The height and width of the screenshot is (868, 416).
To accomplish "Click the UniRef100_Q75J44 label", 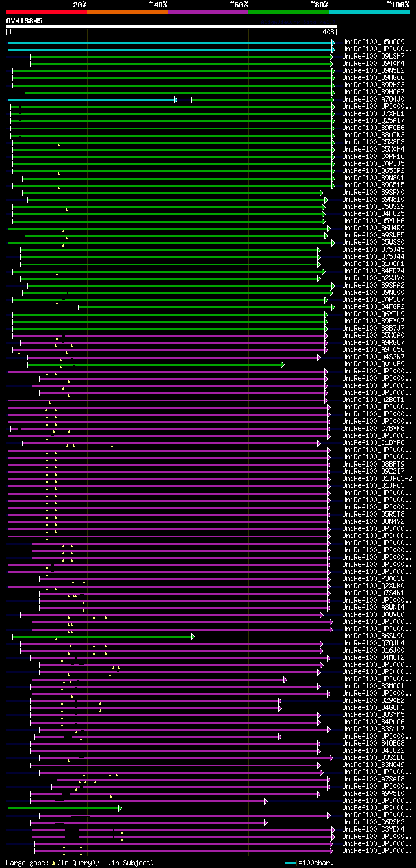I will (x=373, y=256).
